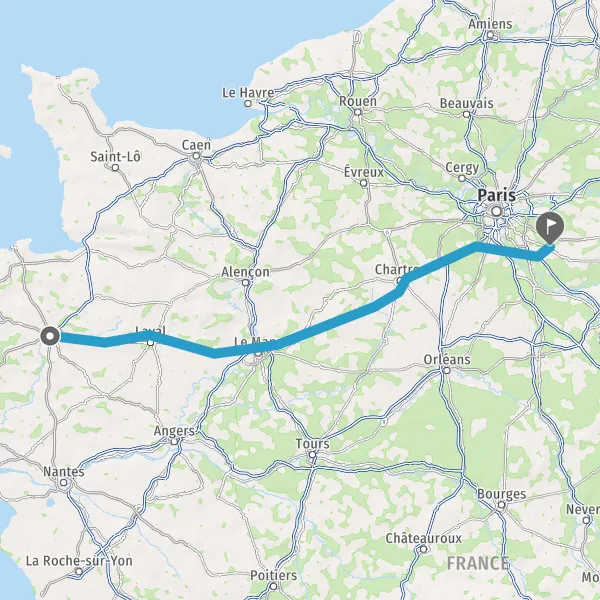This screenshot has width=600, height=600.
Task: Select the Nantes city dot
Action: pyautogui.click(x=64, y=483)
